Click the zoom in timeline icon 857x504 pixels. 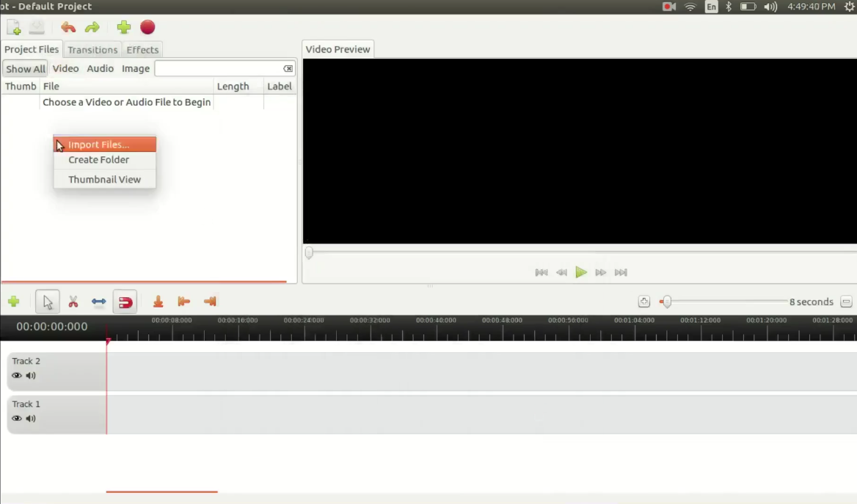pyautogui.click(x=643, y=302)
